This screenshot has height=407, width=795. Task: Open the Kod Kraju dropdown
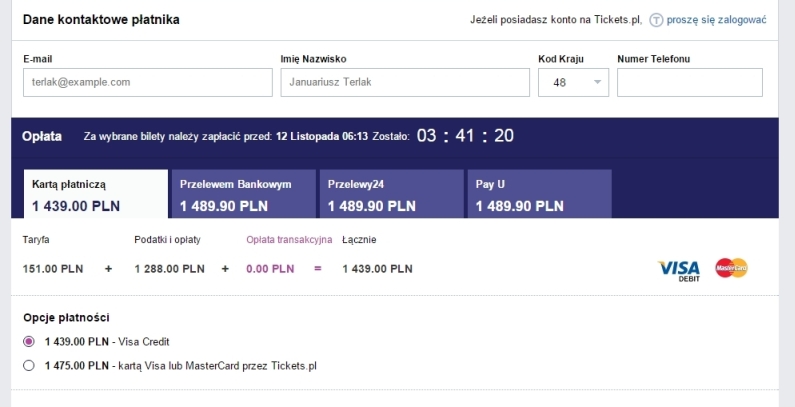(573, 82)
